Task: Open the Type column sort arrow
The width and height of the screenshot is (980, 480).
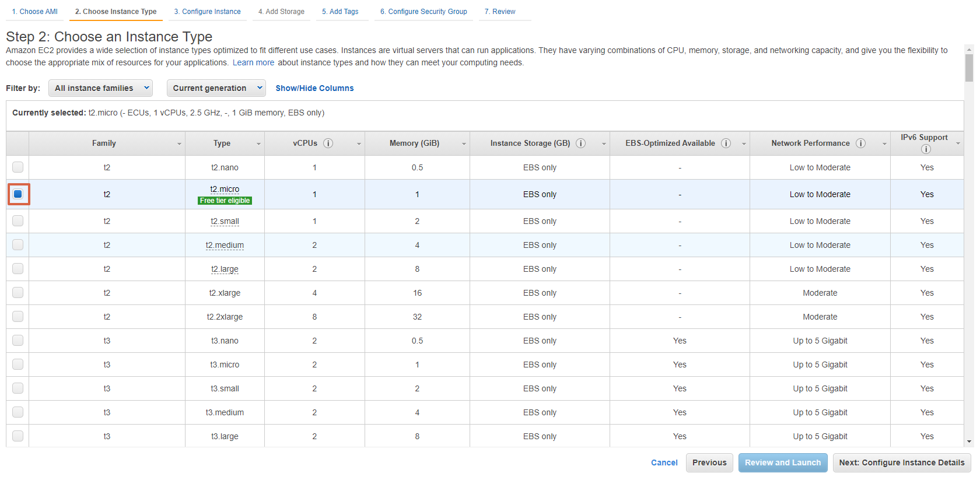Action: click(x=258, y=144)
